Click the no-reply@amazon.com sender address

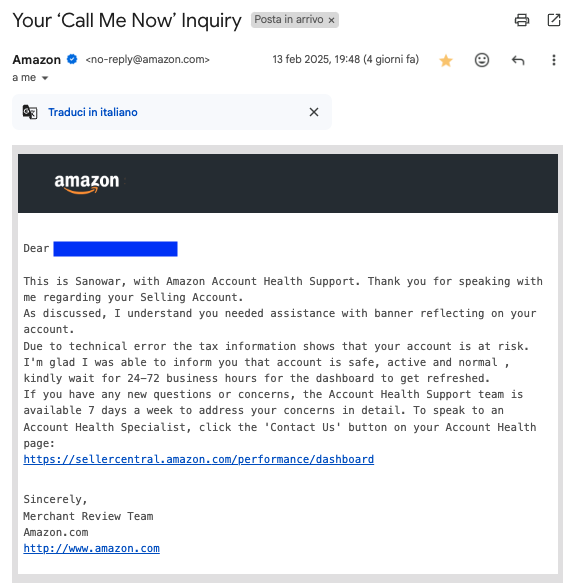(x=148, y=60)
